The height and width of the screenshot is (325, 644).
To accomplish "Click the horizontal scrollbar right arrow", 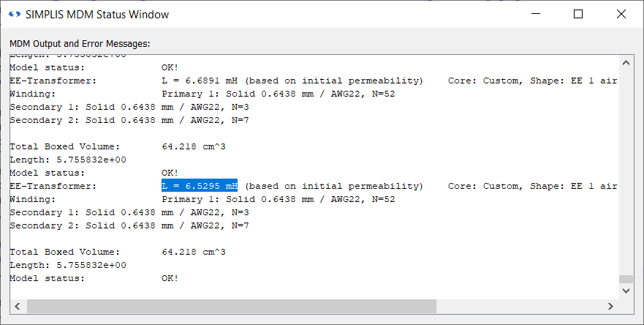I will coord(611,306).
